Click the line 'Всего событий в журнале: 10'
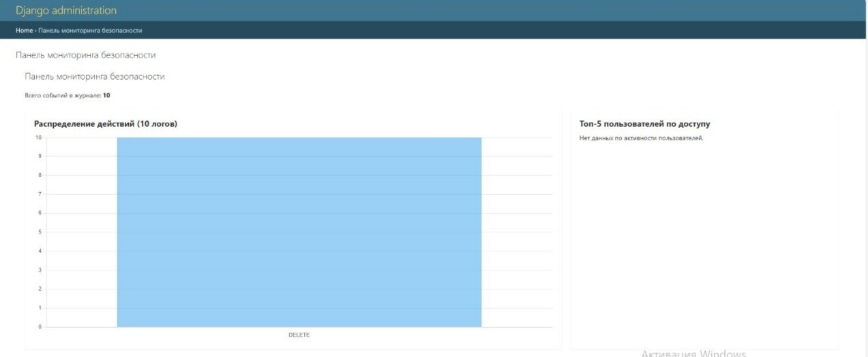Screen dimensions: 868x357 [x=68, y=95]
